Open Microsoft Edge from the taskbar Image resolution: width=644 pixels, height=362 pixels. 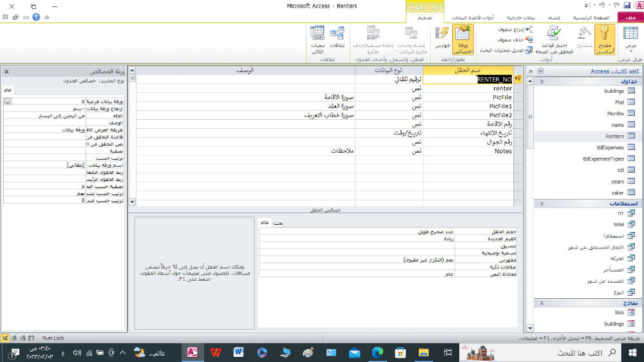377,352
